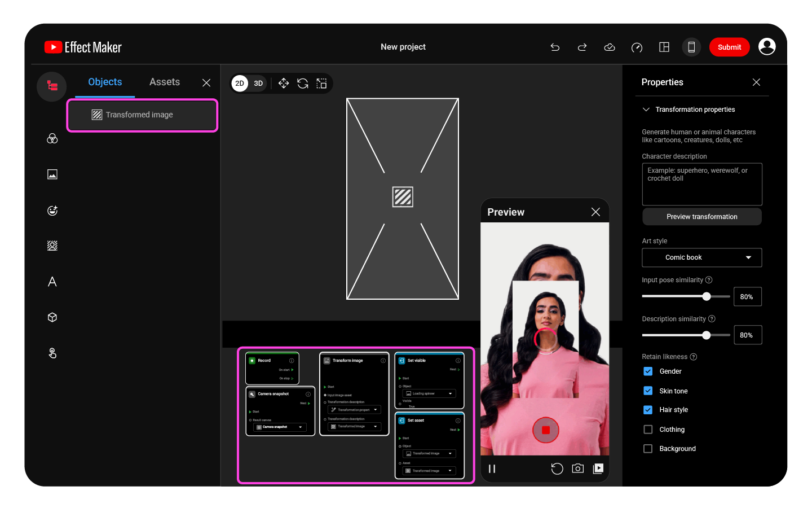Uncheck the Gender checkbox
This screenshot has width=812, height=508.
[x=648, y=371]
